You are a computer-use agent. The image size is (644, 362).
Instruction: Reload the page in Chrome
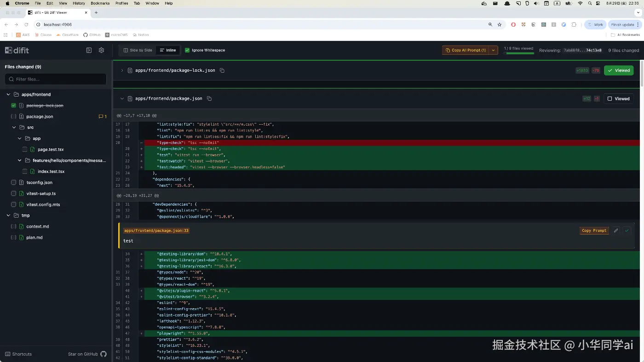(x=26, y=24)
